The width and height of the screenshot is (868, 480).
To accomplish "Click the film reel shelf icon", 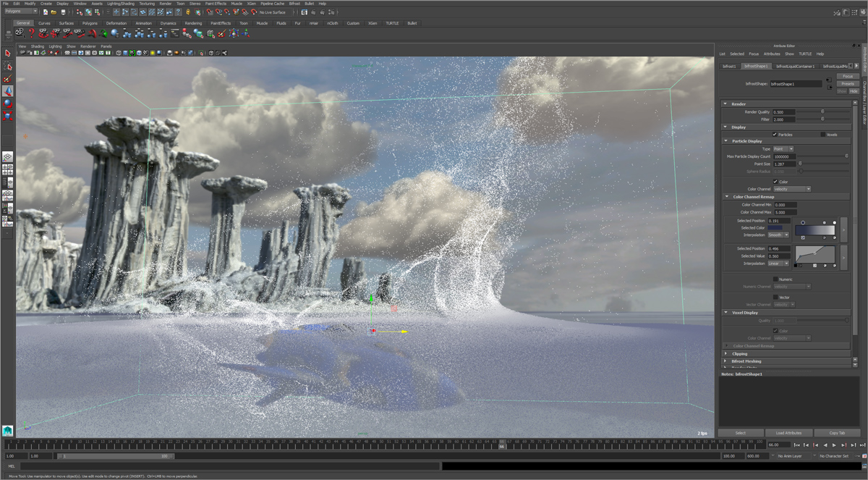I will [x=20, y=33].
